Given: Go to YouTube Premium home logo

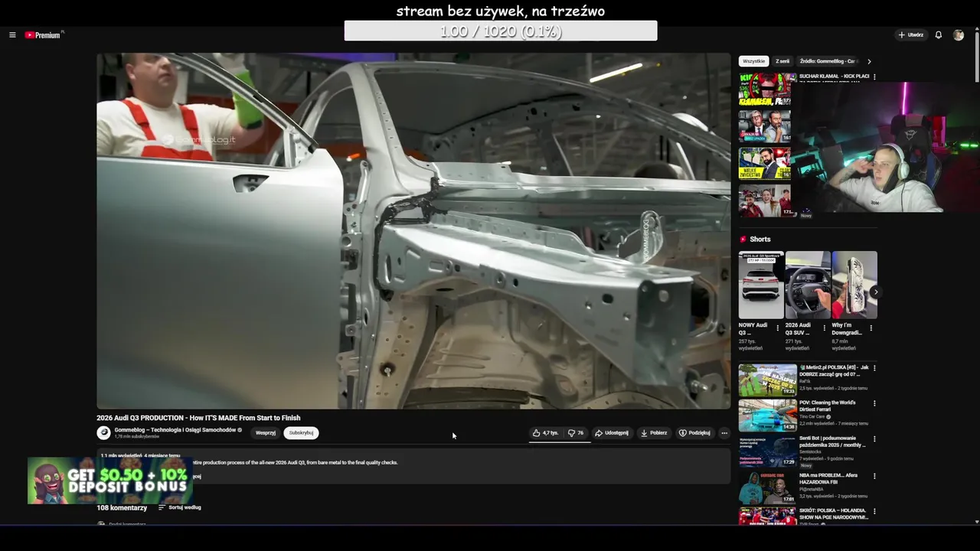Looking at the screenshot, I should [x=43, y=35].
